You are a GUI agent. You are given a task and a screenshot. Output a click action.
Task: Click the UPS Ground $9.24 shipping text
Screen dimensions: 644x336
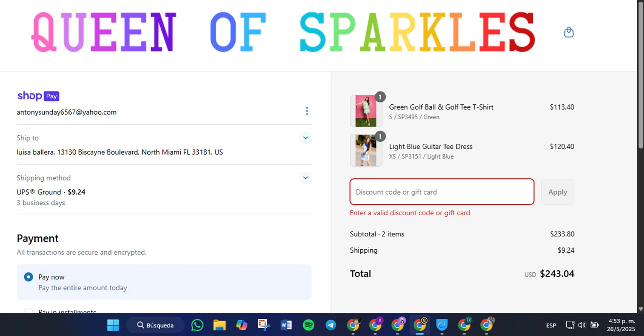(x=51, y=192)
